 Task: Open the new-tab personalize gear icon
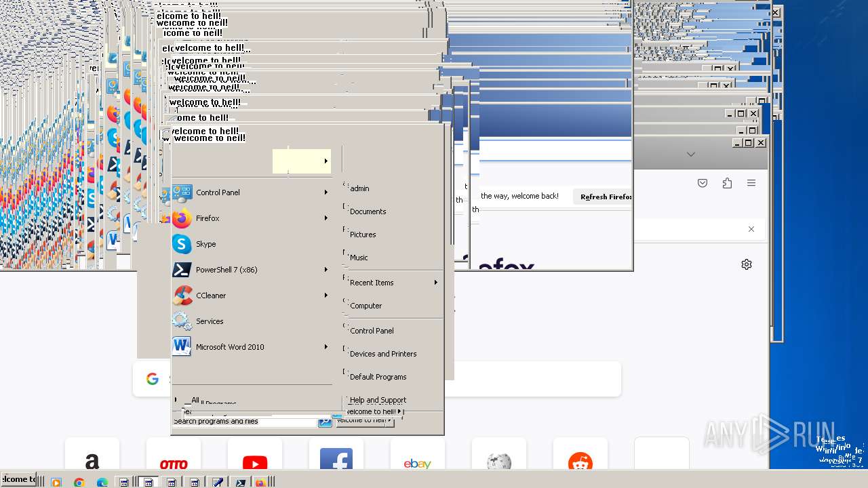tap(747, 264)
